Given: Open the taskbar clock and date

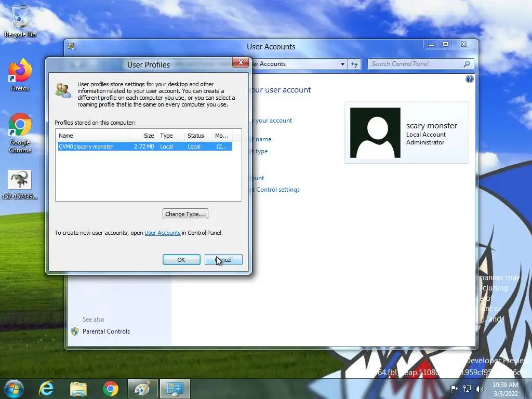Looking at the screenshot, I should pyautogui.click(x=506, y=389).
